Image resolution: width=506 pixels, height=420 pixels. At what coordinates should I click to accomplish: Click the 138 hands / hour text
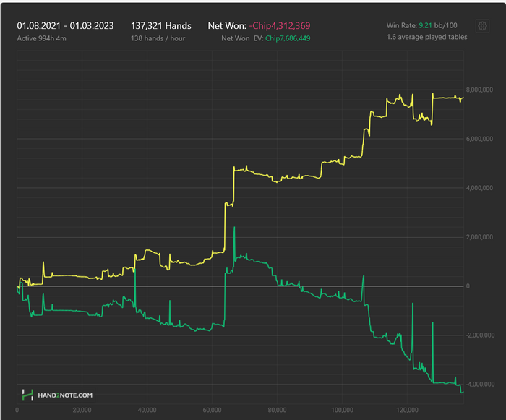coord(158,38)
